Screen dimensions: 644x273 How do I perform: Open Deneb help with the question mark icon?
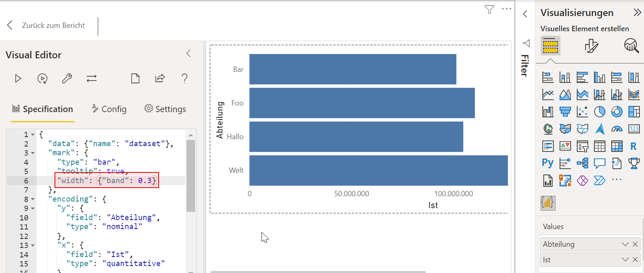(x=184, y=78)
